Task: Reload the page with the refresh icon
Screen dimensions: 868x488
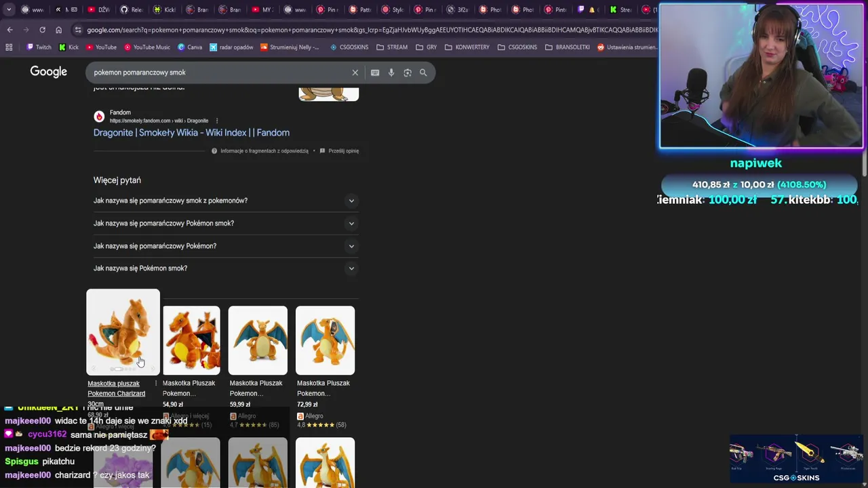Action: coord(42,30)
